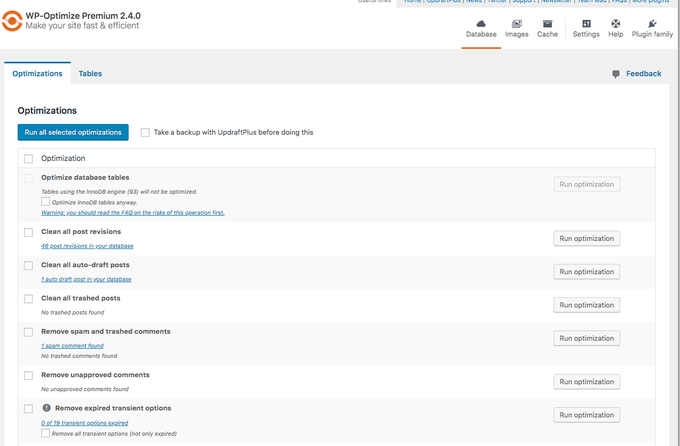Click Run all selected optimizations button
680x446 pixels.
73,132
